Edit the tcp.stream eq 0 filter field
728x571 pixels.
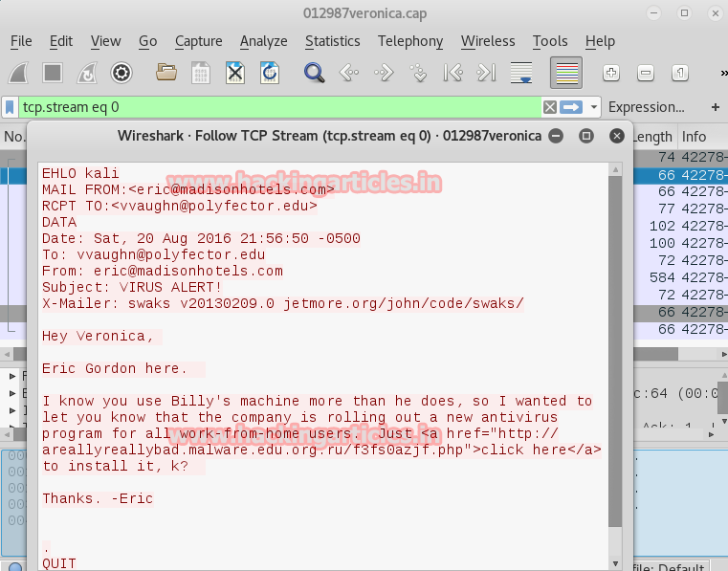pyautogui.click(x=279, y=107)
